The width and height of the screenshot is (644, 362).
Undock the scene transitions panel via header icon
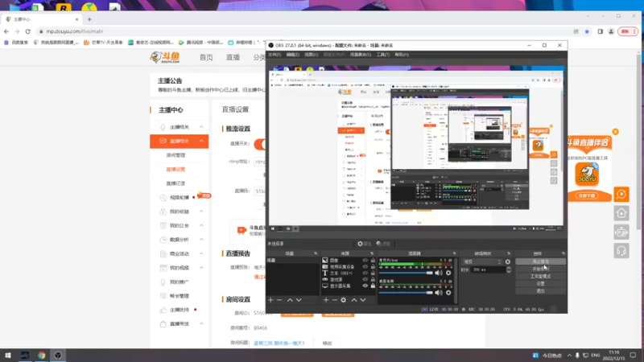[509, 253]
